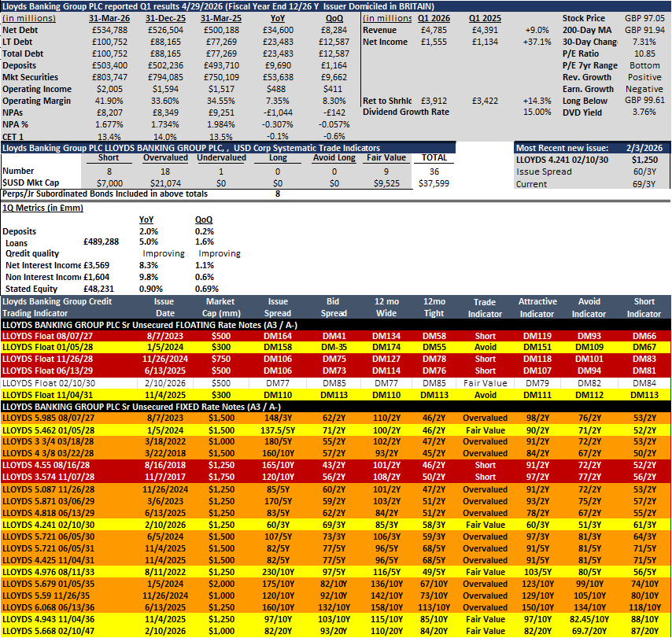Click the Dividend Growth Rate 15.00% cell
Viewport: 672px width, 638px height.
(x=537, y=112)
